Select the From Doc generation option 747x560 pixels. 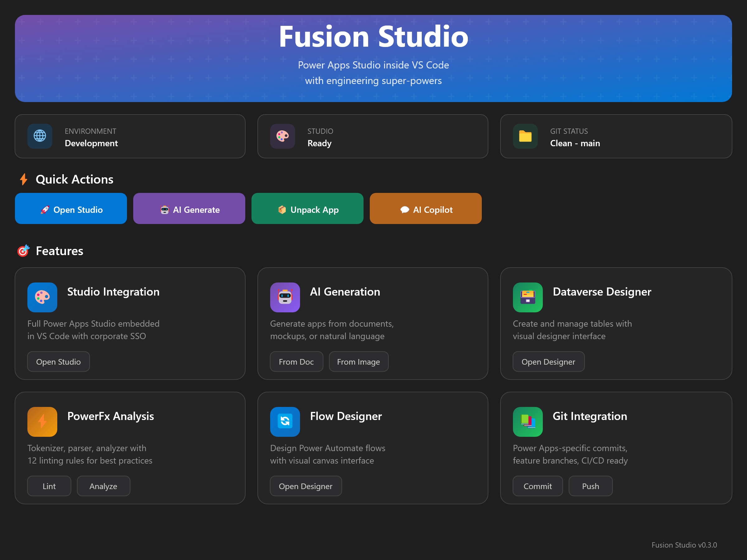pyautogui.click(x=296, y=362)
